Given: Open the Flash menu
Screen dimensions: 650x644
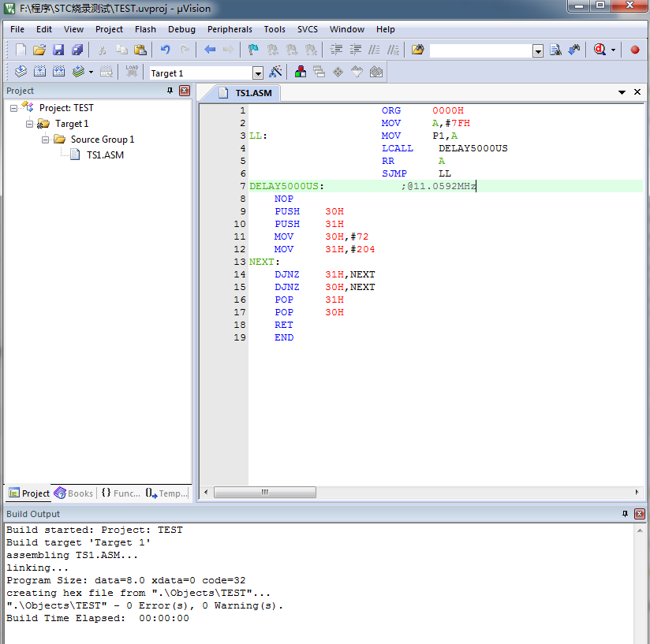Looking at the screenshot, I should 145,29.
